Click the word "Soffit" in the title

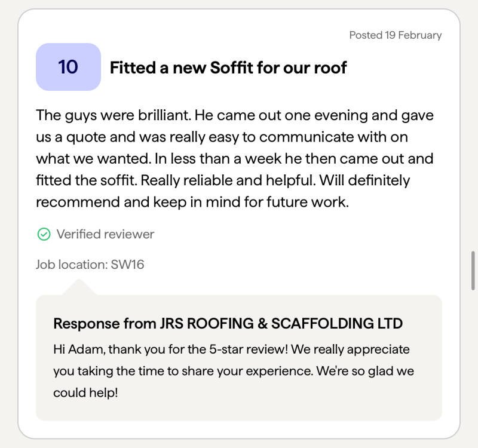pos(232,67)
